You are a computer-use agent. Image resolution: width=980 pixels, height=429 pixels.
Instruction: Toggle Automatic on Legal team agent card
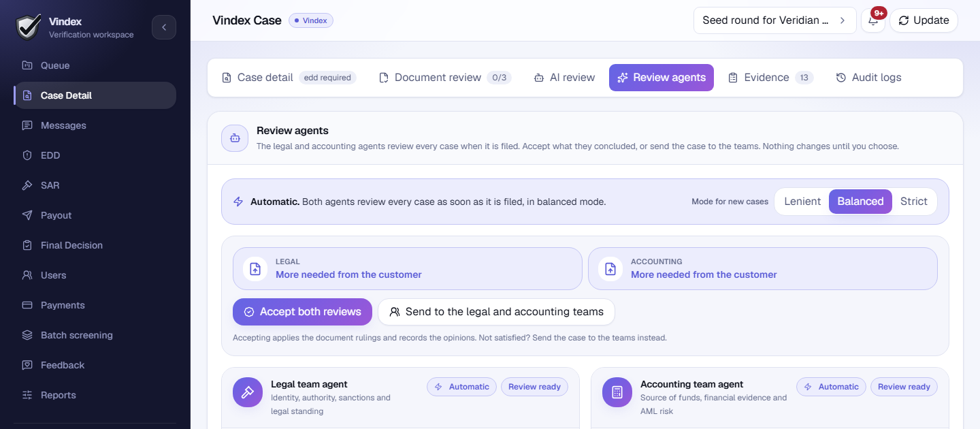tap(461, 387)
